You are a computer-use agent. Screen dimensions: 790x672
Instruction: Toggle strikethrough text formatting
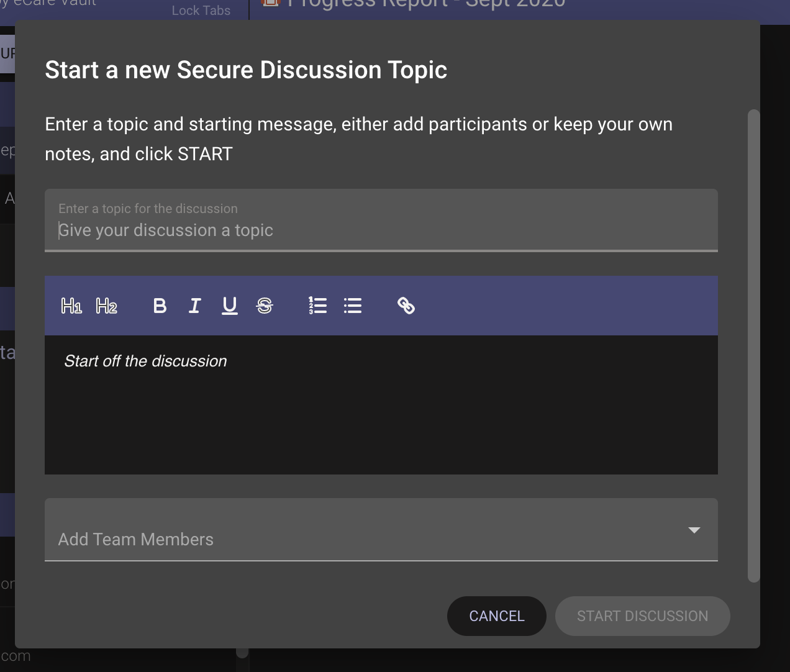(265, 306)
